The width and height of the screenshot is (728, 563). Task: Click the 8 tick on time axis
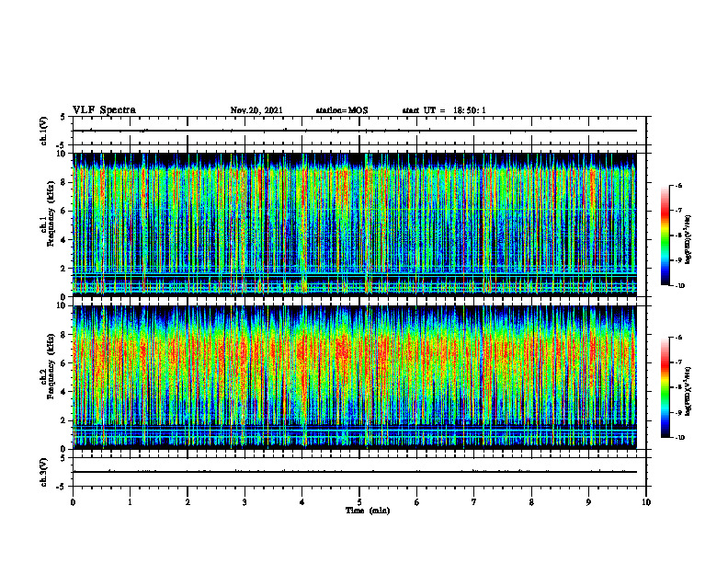coord(531,502)
